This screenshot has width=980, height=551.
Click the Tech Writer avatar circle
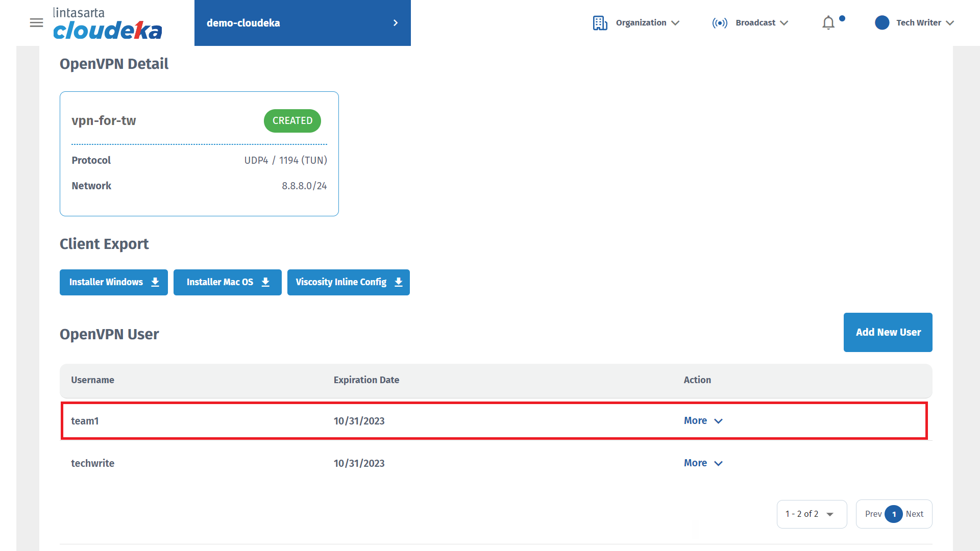(x=882, y=23)
